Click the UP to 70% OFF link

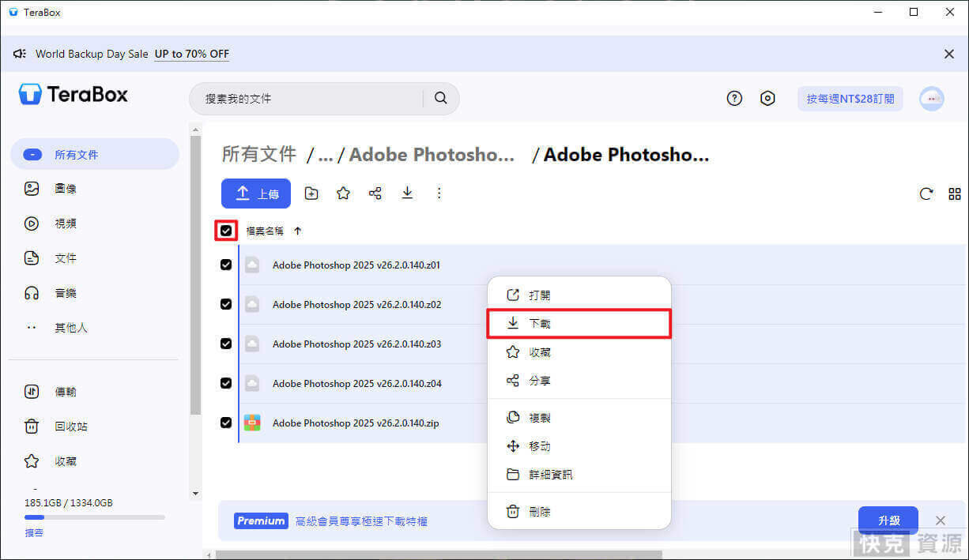pyautogui.click(x=192, y=54)
